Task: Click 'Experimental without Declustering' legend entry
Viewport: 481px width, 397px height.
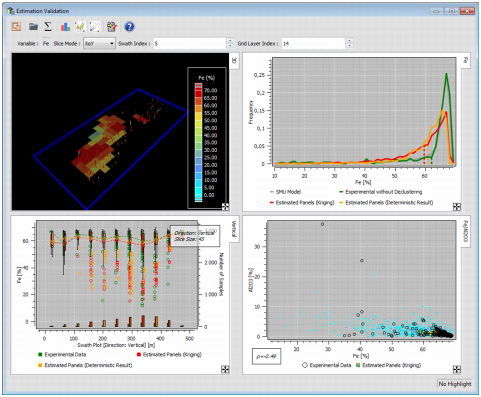Action: 381,192
